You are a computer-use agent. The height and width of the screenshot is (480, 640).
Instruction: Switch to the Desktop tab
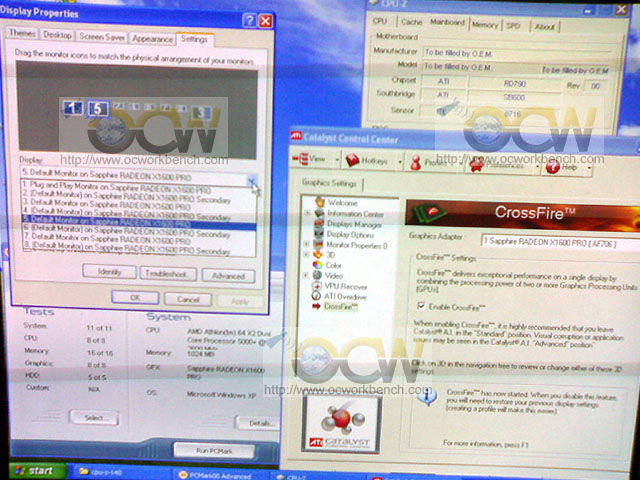(57, 35)
